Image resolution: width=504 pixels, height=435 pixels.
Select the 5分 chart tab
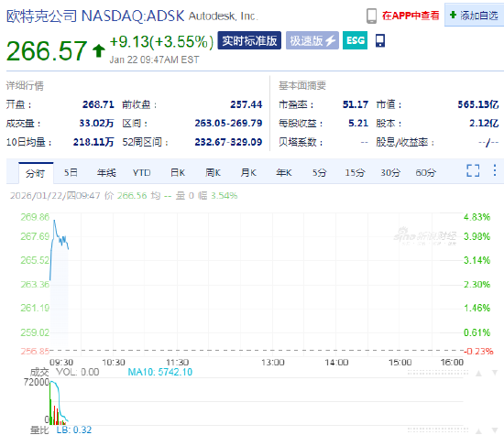point(319,173)
